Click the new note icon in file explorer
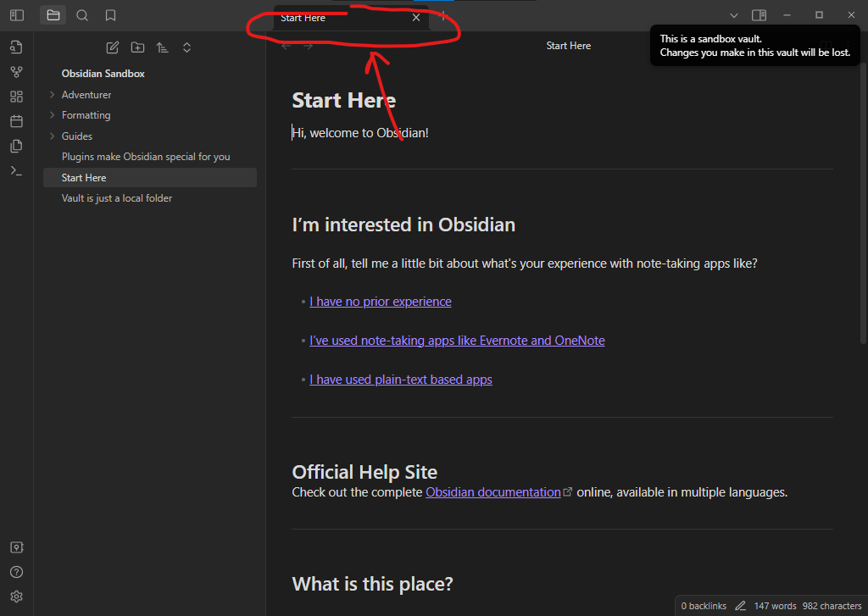 (x=112, y=47)
